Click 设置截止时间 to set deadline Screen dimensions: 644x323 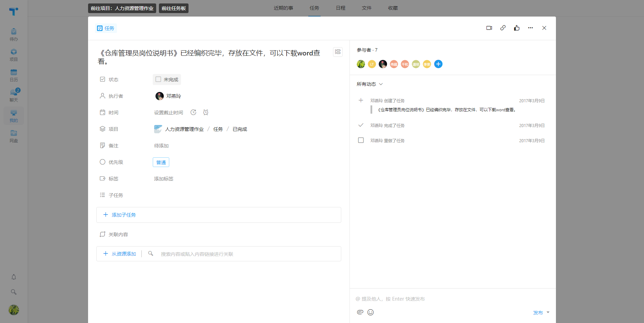click(x=169, y=113)
